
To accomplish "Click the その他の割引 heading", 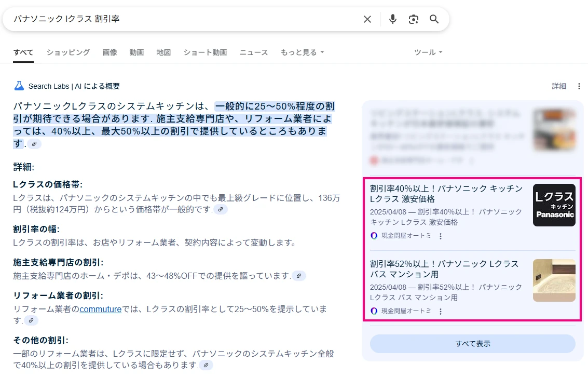I will click(x=41, y=340).
